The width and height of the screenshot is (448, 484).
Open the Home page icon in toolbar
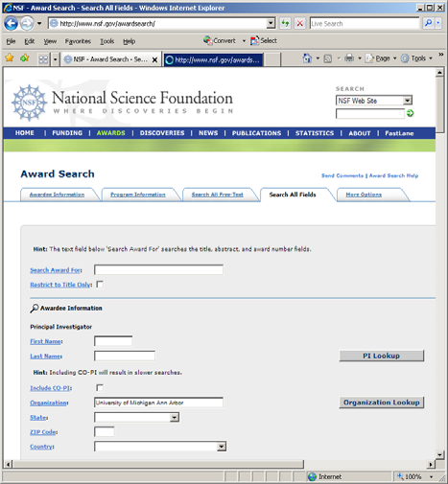tap(307, 58)
